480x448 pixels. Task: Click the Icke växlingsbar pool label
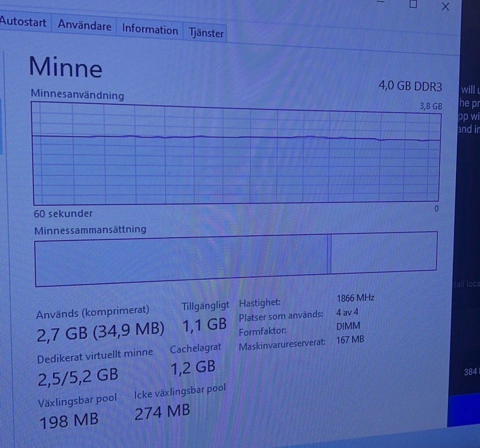(180, 391)
